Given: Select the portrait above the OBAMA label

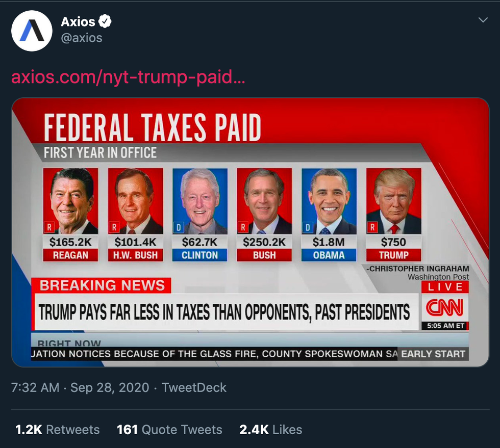Looking at the screenshot, I should tap(329, 201).
